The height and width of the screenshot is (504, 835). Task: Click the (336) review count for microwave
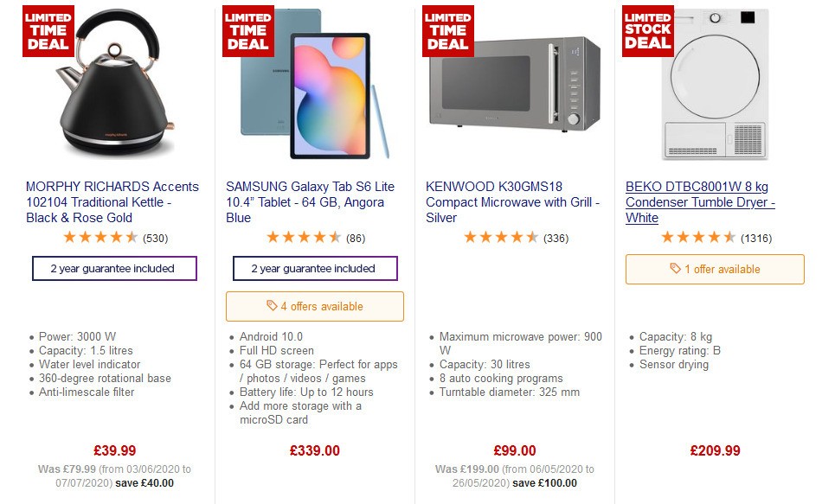click(x=555, y=237)
